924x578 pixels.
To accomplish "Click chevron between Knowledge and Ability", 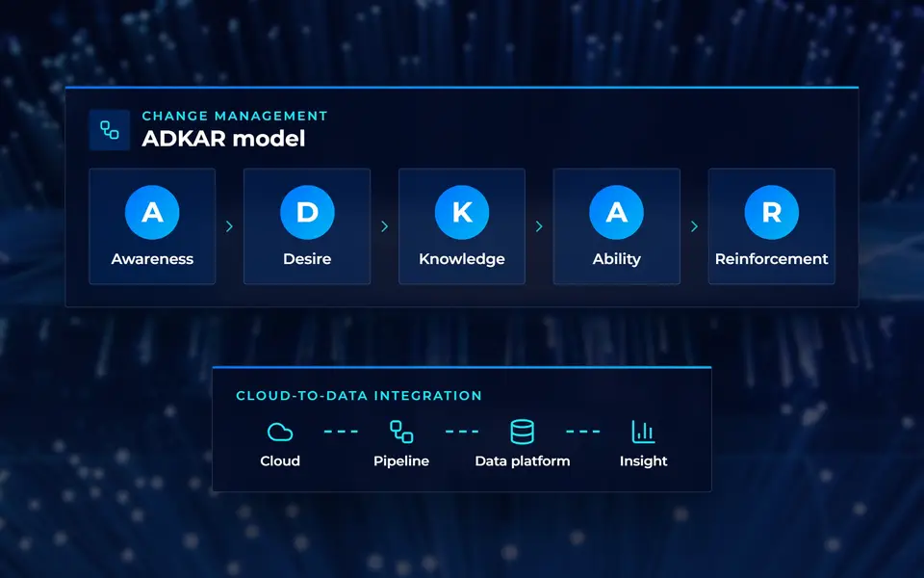I will pyautogui.click(x=539, y=226).
